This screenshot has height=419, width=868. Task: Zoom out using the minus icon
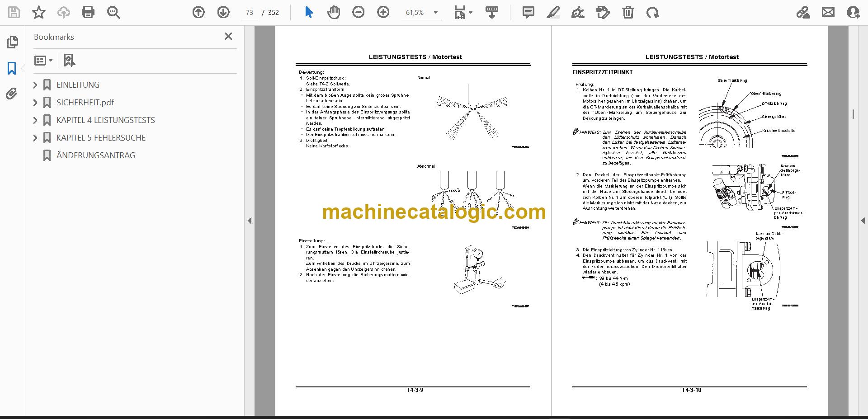tap(359, 12)
